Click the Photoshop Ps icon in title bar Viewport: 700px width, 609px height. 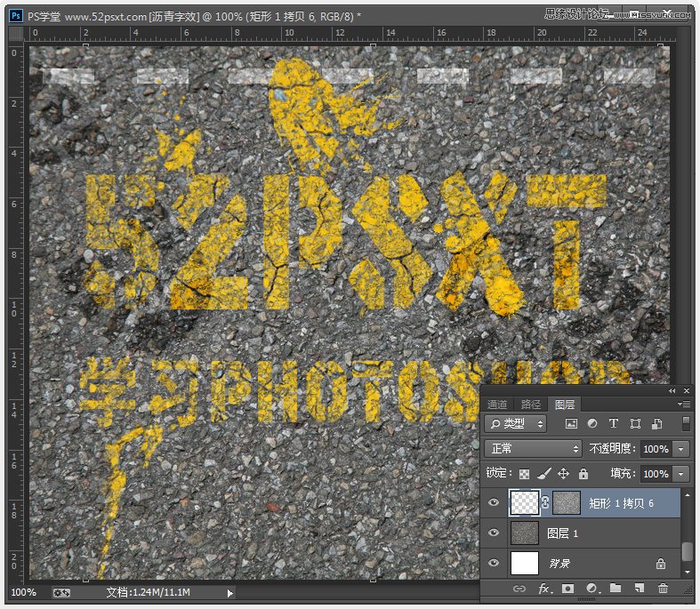pos(16,16)
